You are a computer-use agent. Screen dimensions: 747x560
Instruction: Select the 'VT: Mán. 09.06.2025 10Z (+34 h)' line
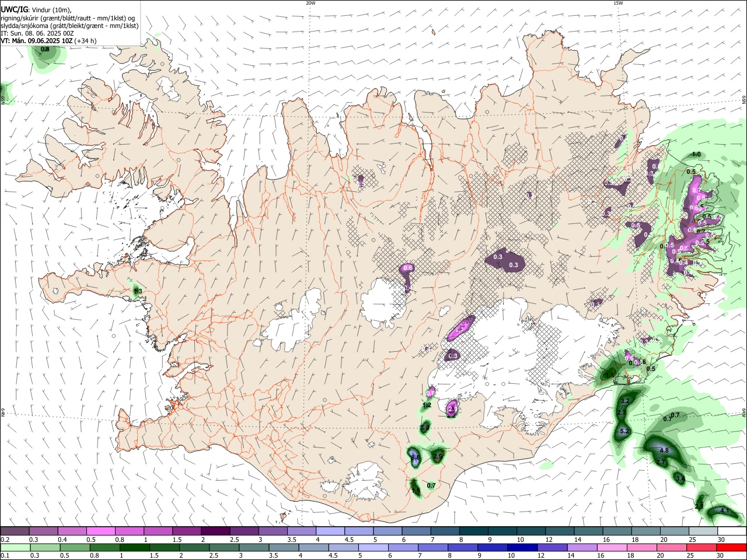[x=48, y=41]
